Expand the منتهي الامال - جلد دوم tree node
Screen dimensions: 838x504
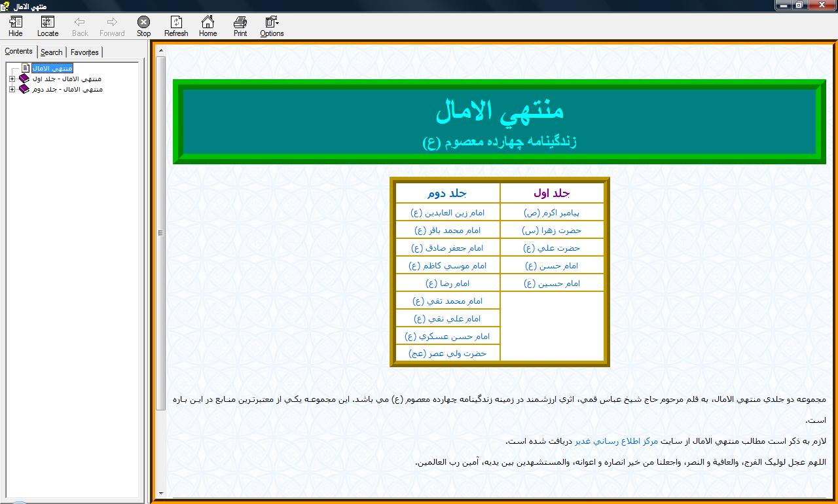click(12, 89)
